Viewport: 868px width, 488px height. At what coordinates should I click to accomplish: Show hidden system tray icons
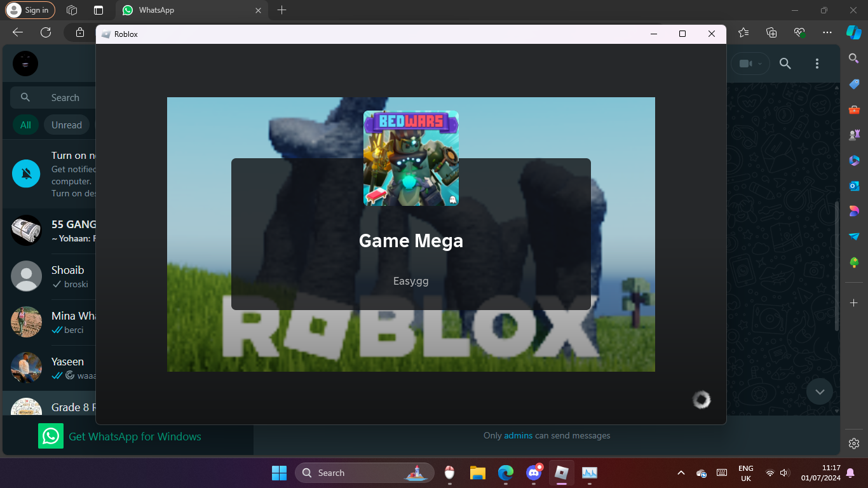pyautogui.click(x=681, y=473)
